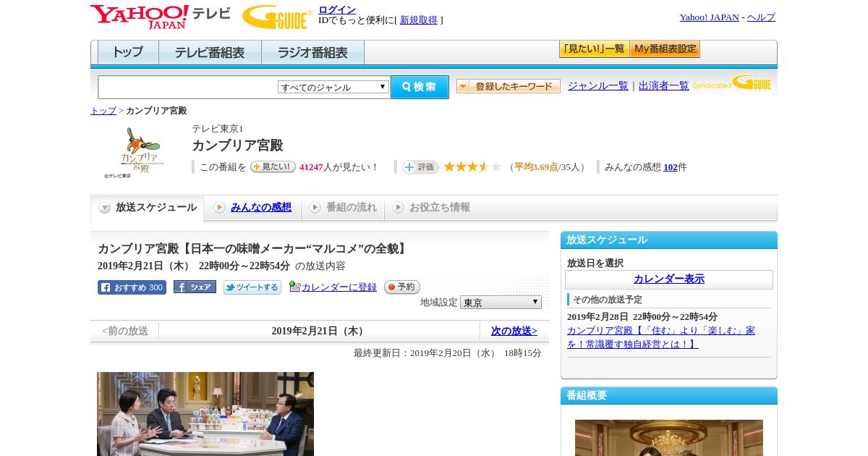Open the すべてのジャンル genre dropdown
868x456 pixels.
pyautogui.click(x=333, y=87)
